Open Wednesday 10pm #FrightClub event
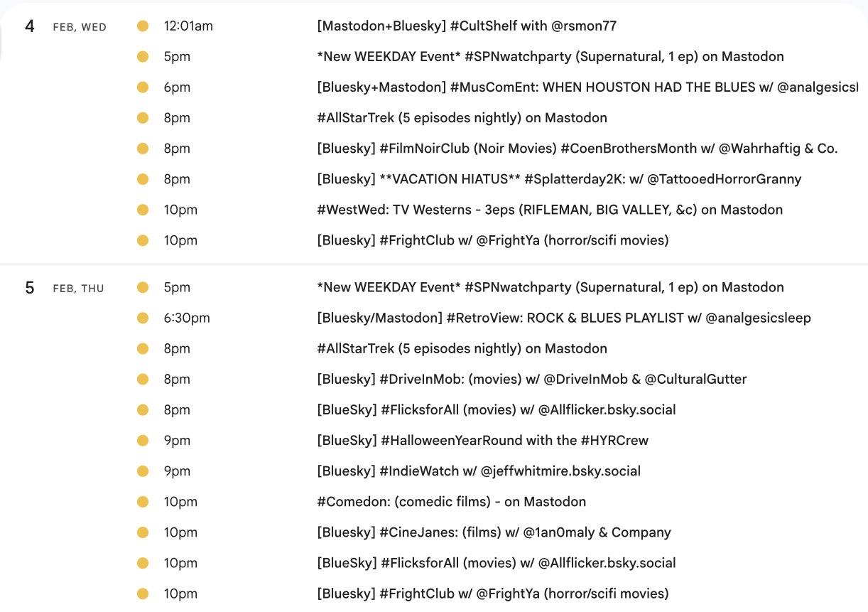This screenshot has width=868, height=612. click(492, 240)
